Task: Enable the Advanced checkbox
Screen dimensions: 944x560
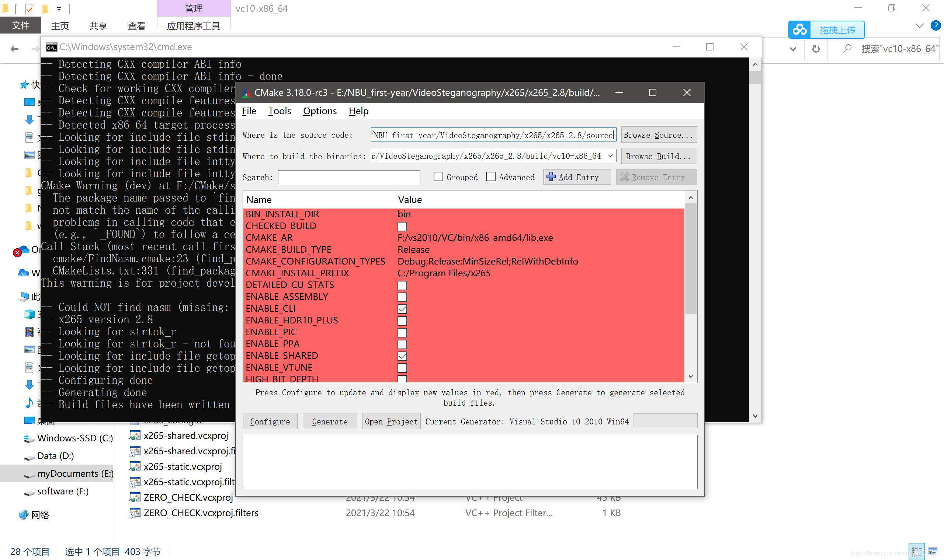Action: coord(490,177)
